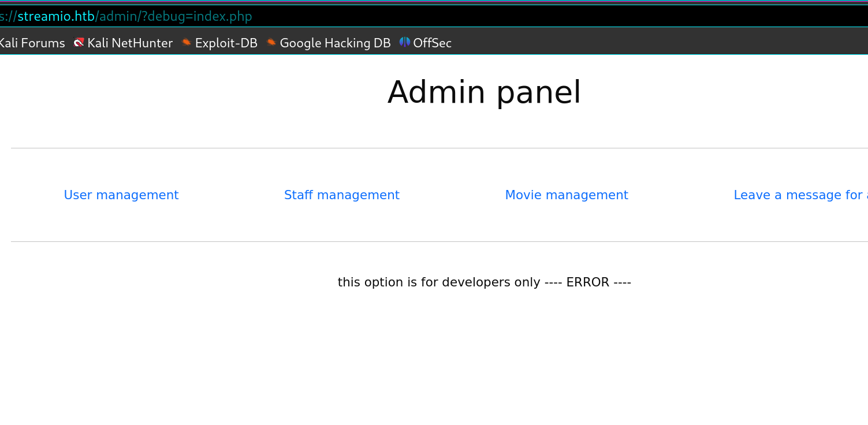This screenshot has height=425, width=868.
Task: Open the User management link
Action: [x=121, y=195]
